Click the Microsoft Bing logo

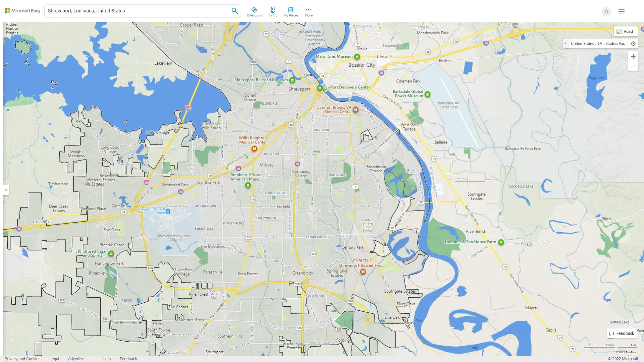tap(22, 10)
